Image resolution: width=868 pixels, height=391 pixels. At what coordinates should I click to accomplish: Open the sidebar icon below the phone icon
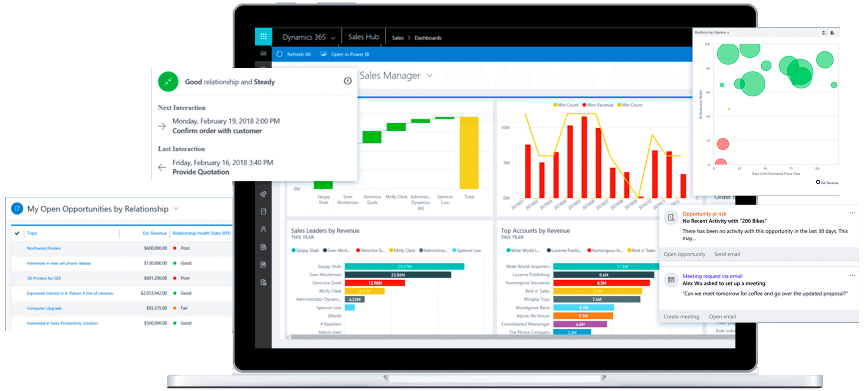[x=263, y=212]
